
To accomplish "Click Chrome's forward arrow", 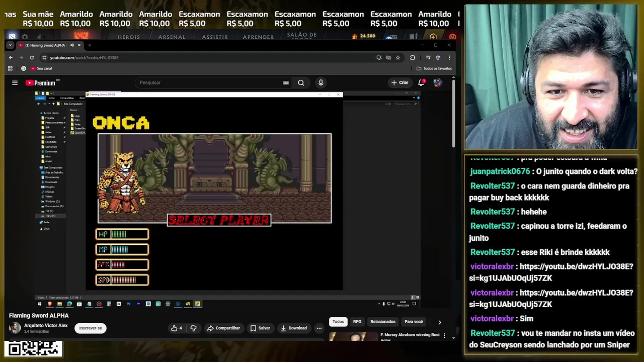I will click(x=21, y=58).
